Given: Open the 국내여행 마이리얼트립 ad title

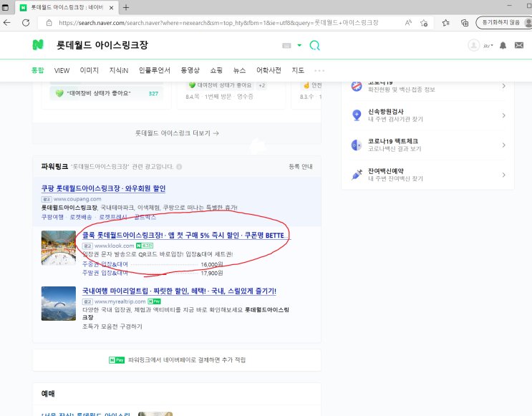Looking at the screenshot, I should 179,291.
